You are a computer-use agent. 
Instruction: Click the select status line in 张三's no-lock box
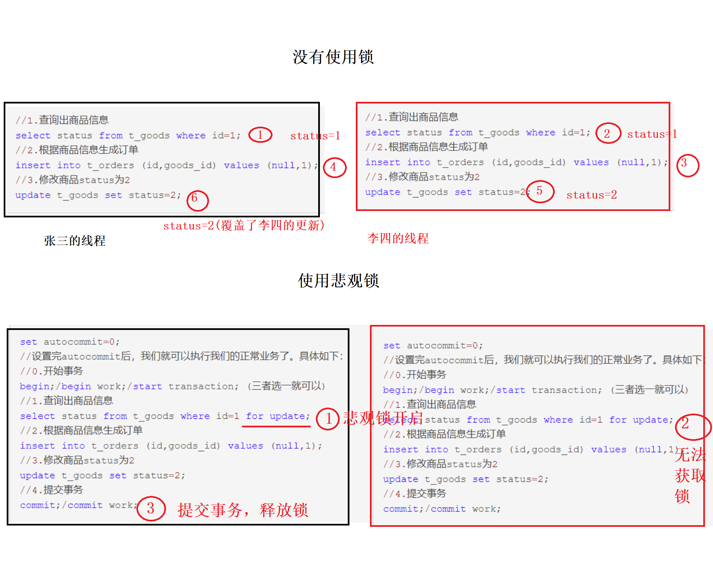[x=128, y=135]
